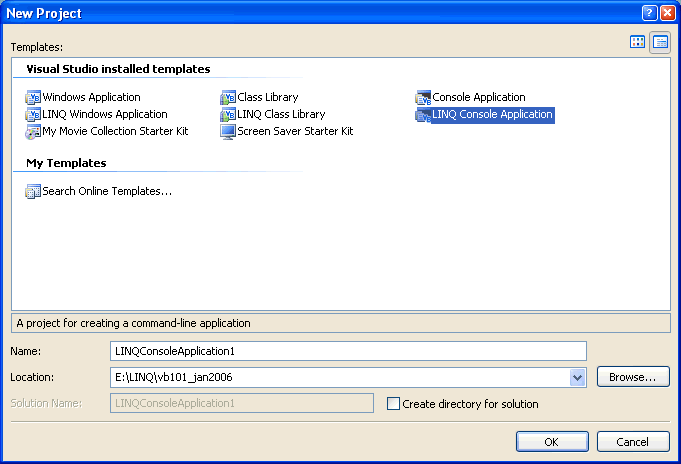This screenshot has height=464, width=681.
Task: Switch to small icons list view
Action: pyautogui.click(x=660, y=42)
